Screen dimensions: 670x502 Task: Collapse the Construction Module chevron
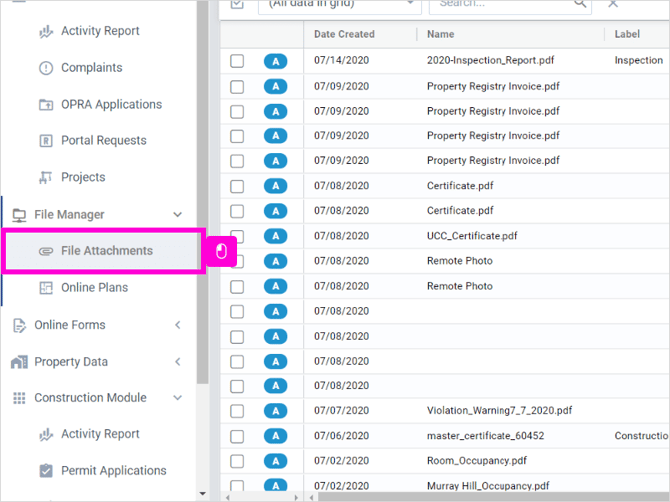pos(178,398)
